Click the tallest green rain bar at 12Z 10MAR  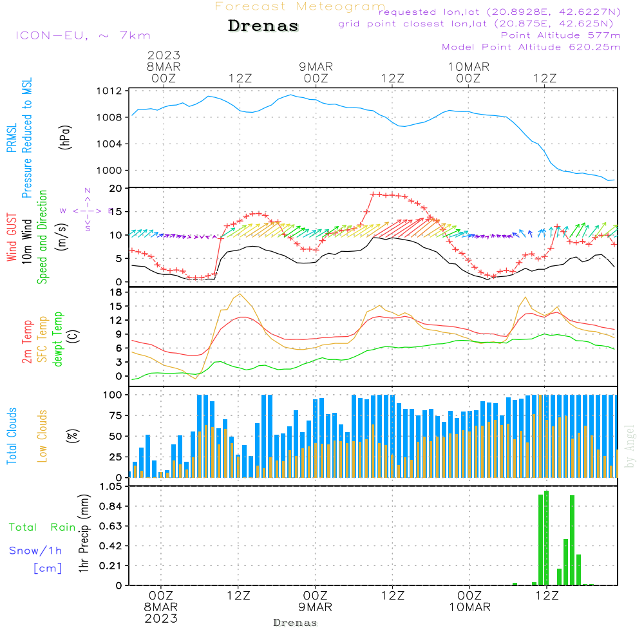click(547, 538)
